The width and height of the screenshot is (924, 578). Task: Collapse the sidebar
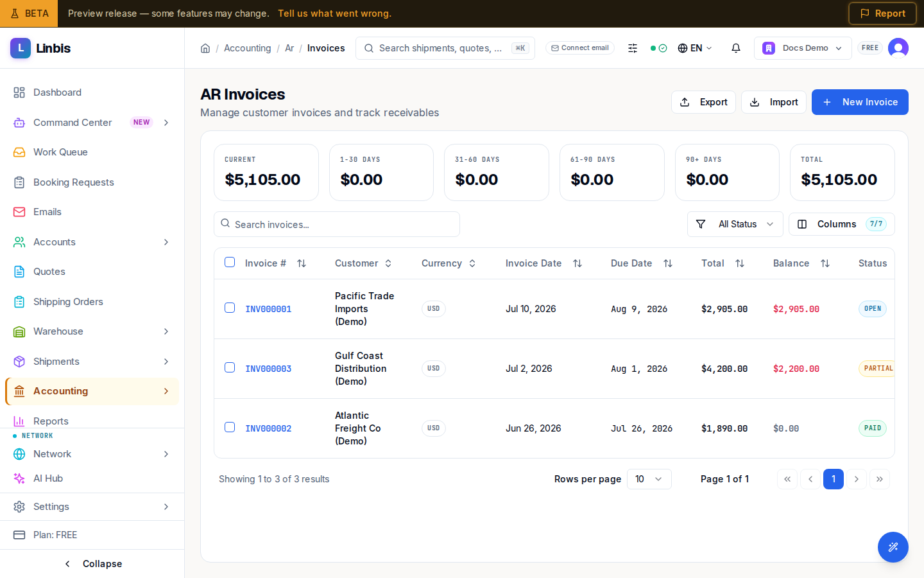pos(92,564)
